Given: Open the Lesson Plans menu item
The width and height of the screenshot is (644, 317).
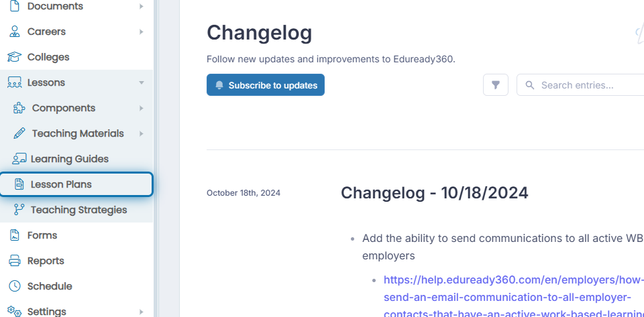Looking at the screenshot, I should pyautogui.click(x=76, y=184).
